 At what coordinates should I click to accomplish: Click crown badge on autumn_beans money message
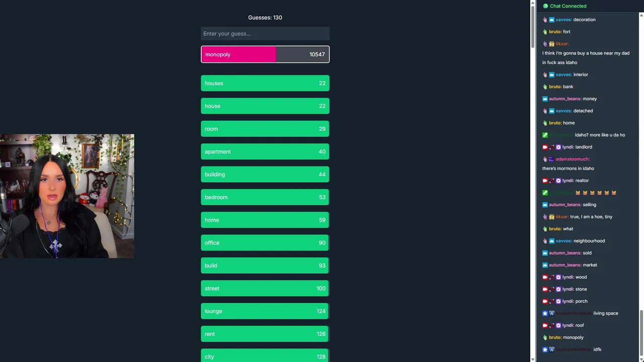pos(545,99)
